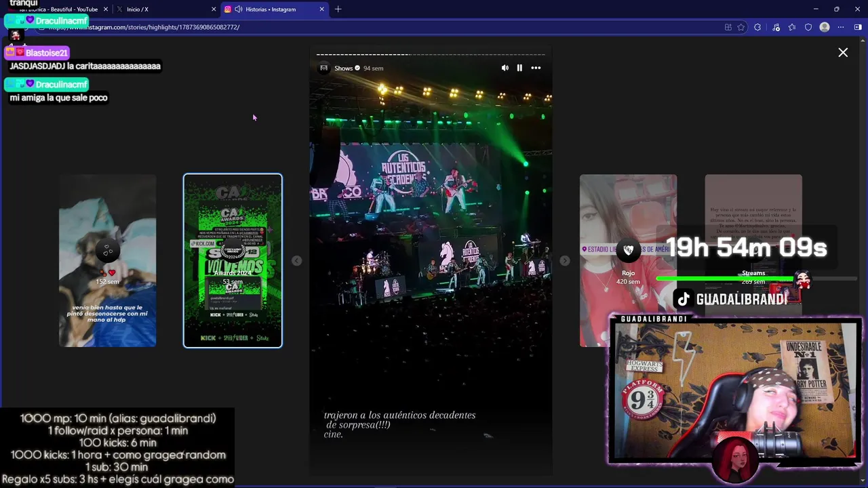Screen dimensions: 868x488
Task: Click the TikTok logo in overlay
Action: pos(684,299)
